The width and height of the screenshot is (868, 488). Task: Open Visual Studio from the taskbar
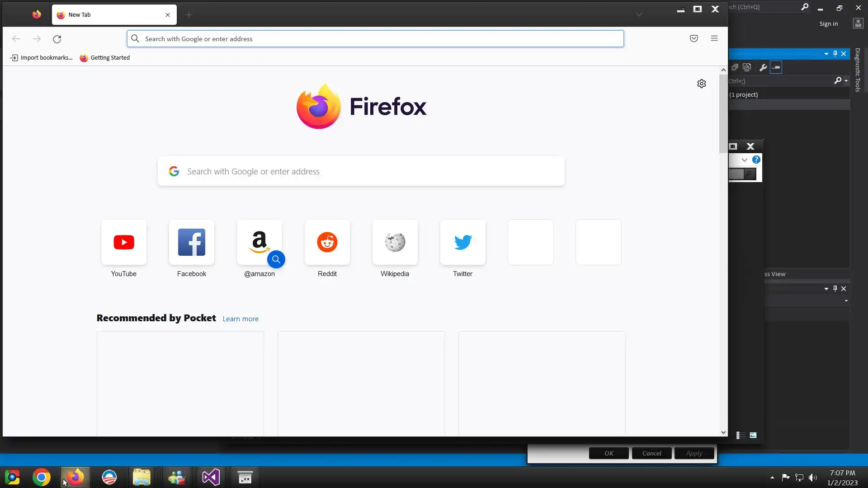211,477
